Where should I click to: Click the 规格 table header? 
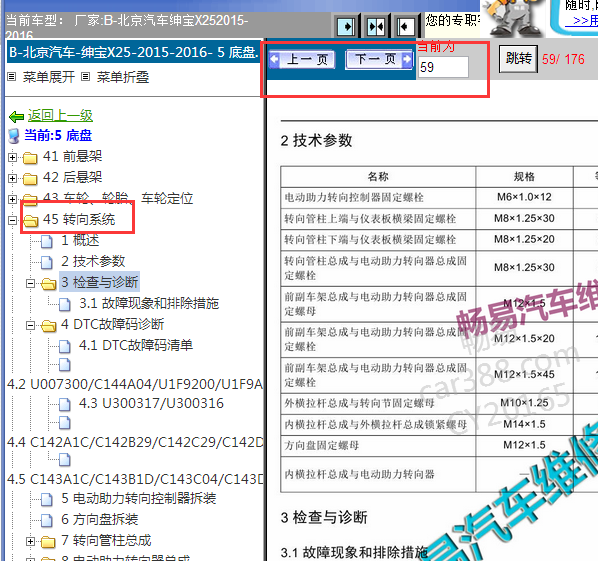point(524,177)
